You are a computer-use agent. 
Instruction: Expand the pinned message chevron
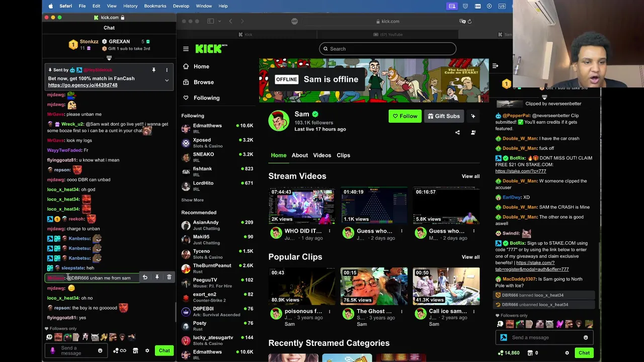(167, 80)
